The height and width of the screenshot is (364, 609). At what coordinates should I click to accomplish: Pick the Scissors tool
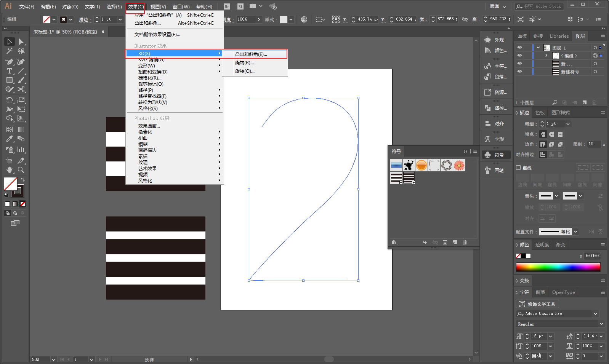21,89
